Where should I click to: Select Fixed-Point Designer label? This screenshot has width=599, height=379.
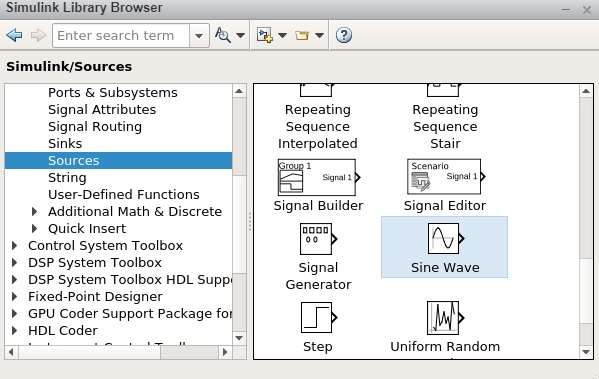pos(95,296)
